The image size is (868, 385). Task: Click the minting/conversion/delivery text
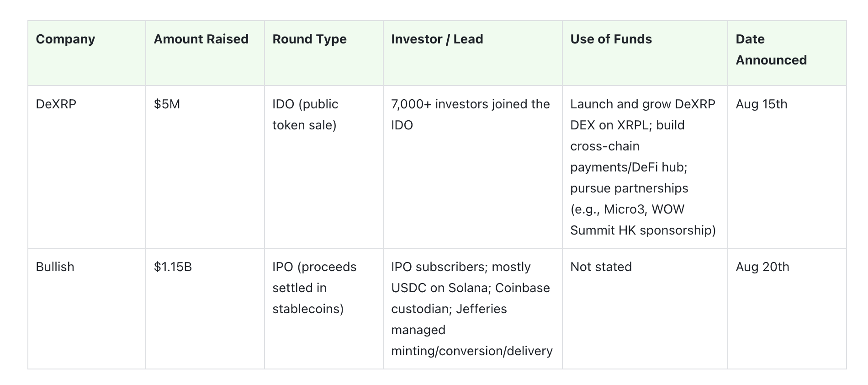[471, 351]
